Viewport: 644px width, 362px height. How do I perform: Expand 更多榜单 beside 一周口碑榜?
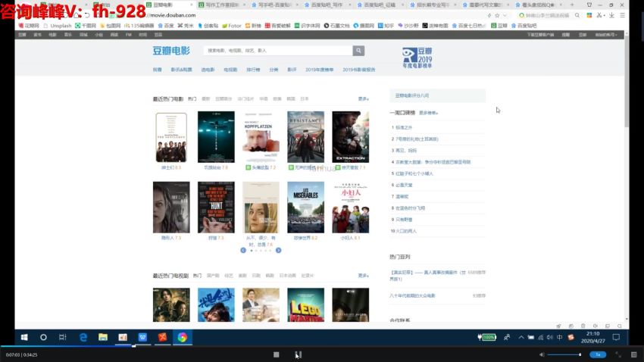(x=428, y=113)
